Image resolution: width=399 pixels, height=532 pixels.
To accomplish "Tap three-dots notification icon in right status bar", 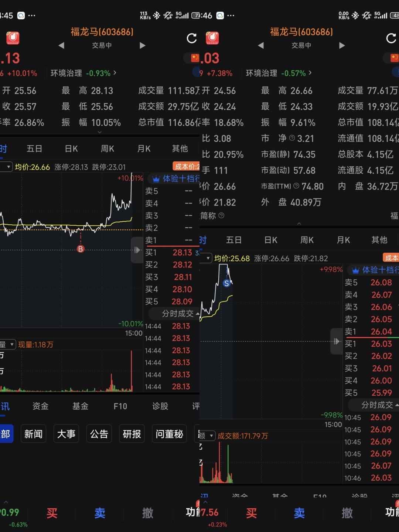I will click(x=231, y=16).
